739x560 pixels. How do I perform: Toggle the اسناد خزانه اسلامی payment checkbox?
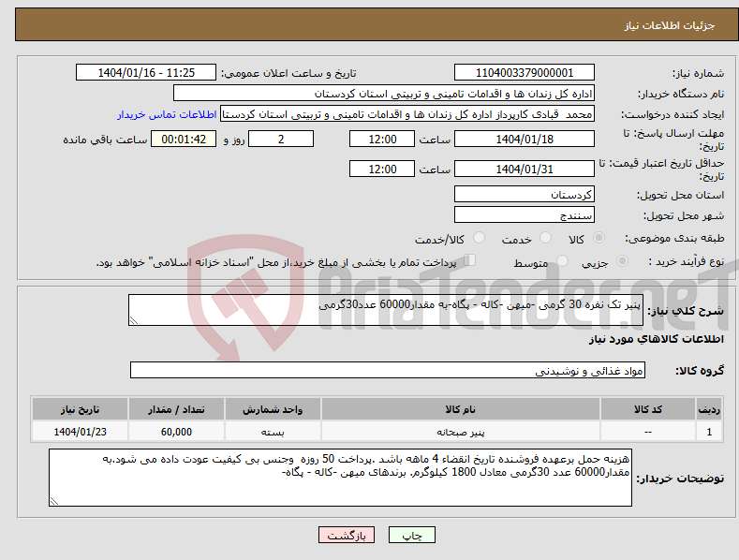[x=469, y=259]
